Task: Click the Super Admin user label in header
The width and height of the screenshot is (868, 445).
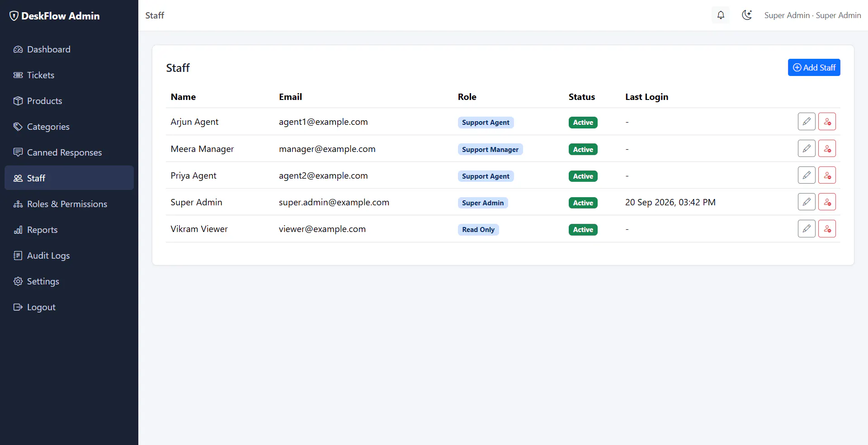Action: pyautogui.click(x=812, y=15)
